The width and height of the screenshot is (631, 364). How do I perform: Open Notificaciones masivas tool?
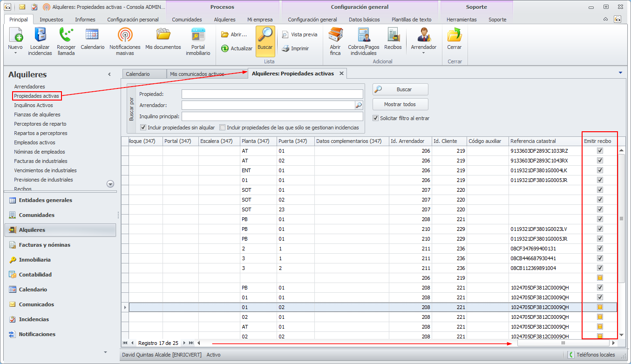(x=124, y=35)
